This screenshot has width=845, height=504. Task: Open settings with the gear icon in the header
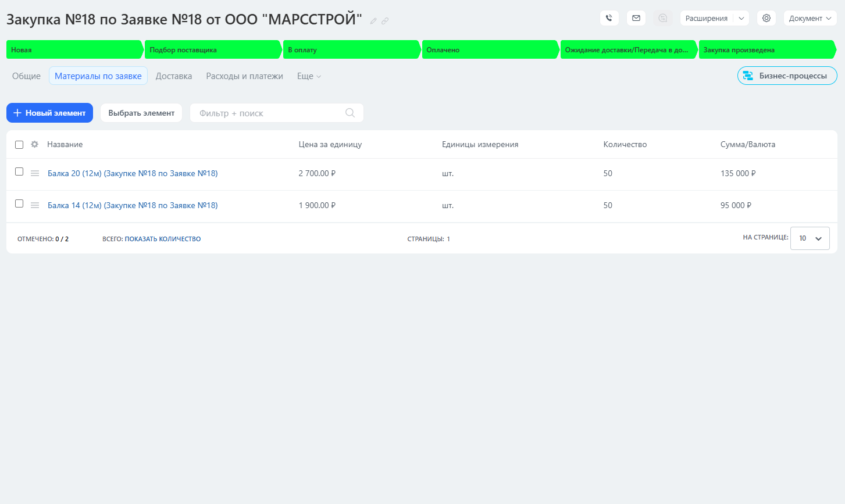point(766,18)
